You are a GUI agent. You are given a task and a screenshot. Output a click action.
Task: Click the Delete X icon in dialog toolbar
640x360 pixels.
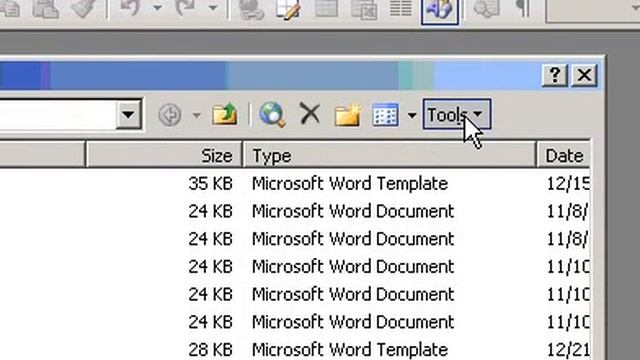click(310, 113)
